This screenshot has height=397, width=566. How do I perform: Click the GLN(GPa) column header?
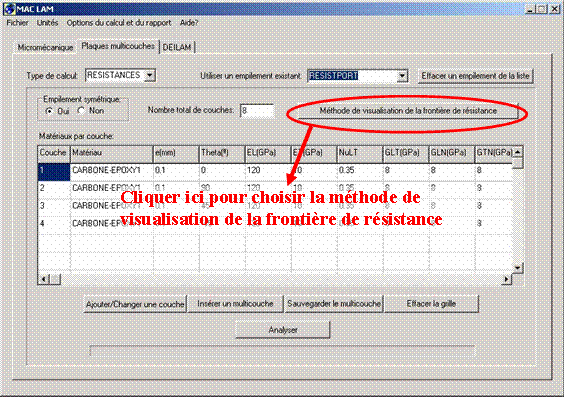click(x=452, y=153)
